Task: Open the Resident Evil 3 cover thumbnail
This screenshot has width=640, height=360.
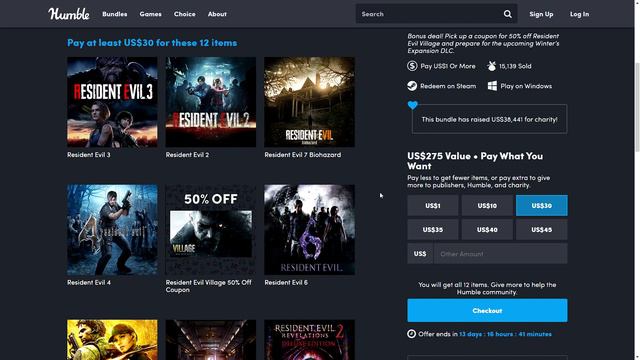Action: [x=112, y=102]
